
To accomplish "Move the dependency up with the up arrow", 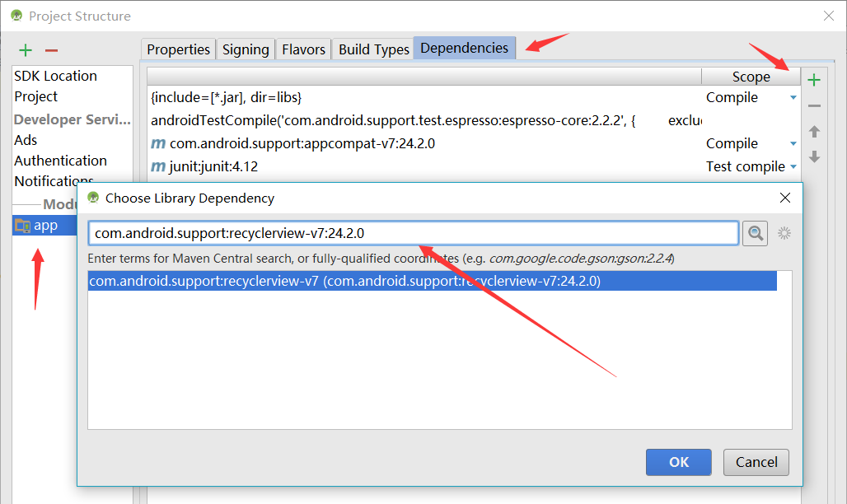I will [814, 131].
